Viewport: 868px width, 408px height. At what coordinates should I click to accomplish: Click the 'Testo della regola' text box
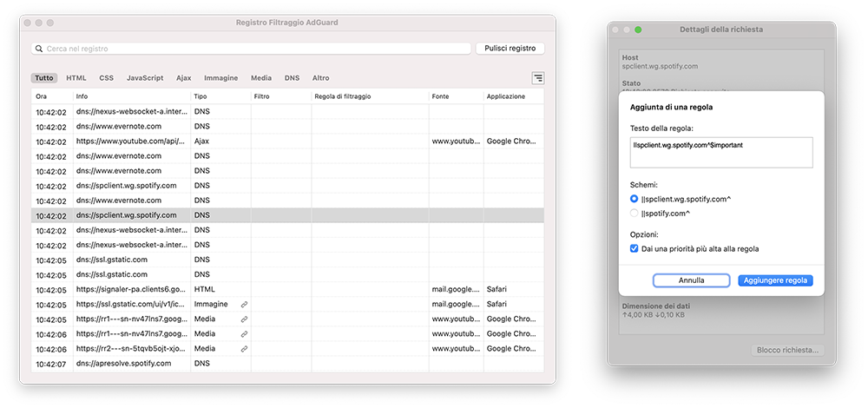coord(721,153)
